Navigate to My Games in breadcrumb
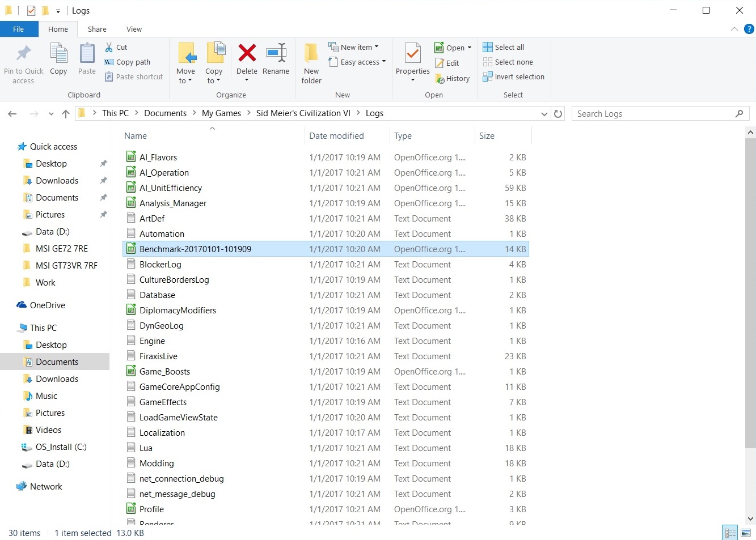Image resolution: width=756 pixels, height=540 pixels. tap(221, 113)
